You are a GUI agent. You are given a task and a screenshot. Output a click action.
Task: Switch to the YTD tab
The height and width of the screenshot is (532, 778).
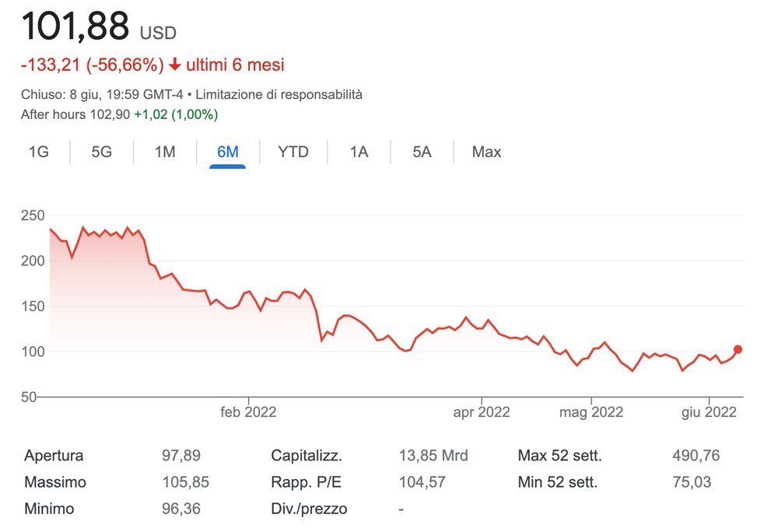293,152
